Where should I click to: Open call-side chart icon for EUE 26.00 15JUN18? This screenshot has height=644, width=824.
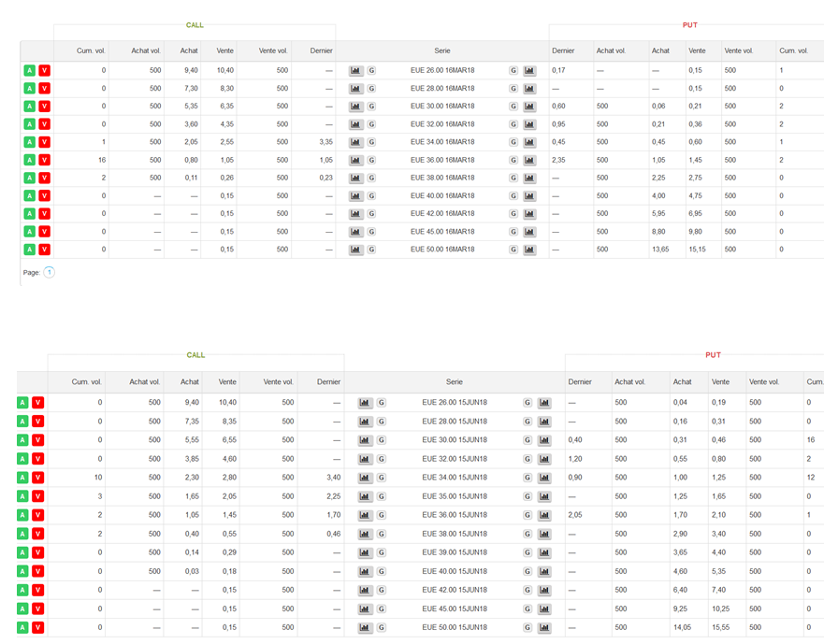click(365, 403)
